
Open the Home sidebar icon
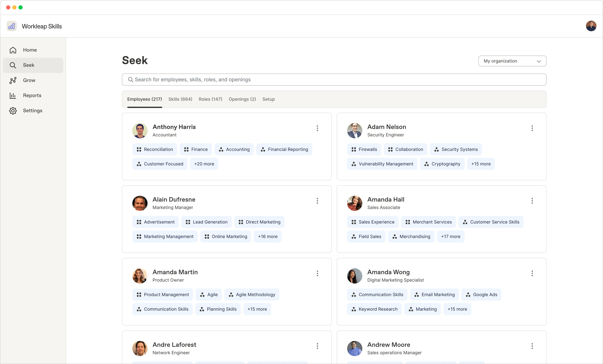tap(13, 50)
